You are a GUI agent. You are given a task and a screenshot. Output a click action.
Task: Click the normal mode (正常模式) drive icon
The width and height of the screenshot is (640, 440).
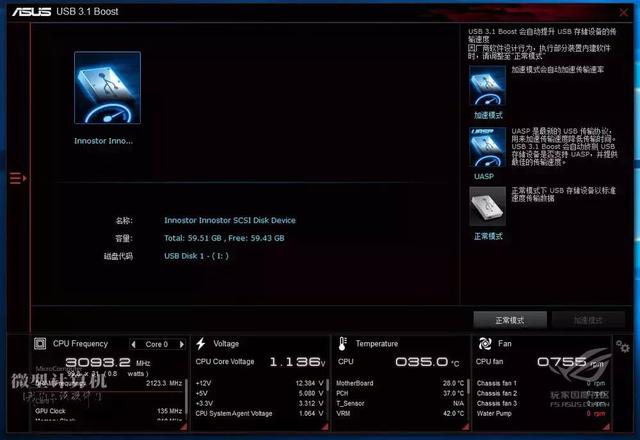click(x=487, y=207)
